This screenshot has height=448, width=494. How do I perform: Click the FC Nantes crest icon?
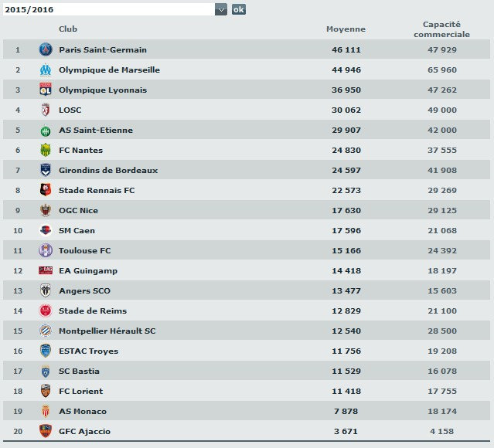click(45, 150)
